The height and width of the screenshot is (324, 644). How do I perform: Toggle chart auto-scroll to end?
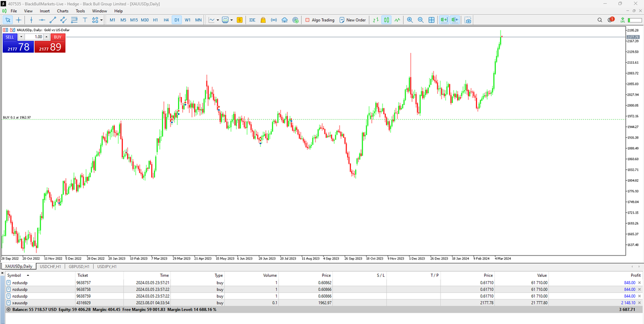click(444, 20)
